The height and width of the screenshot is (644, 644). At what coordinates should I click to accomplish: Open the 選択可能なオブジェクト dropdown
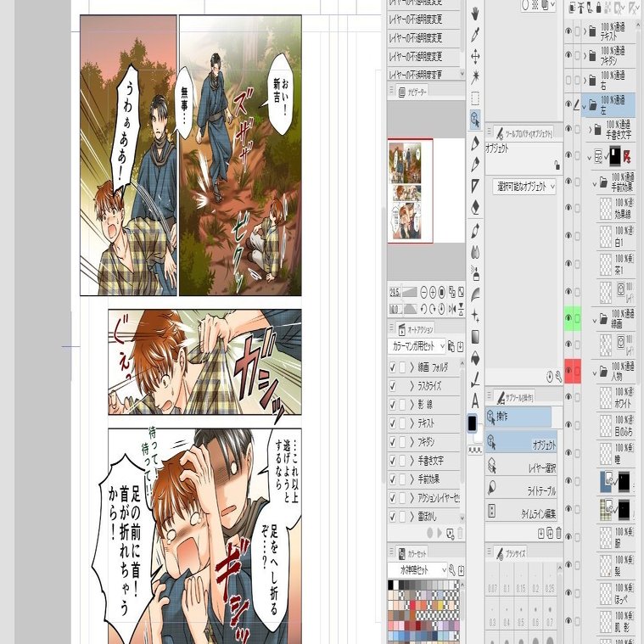tap(524, 187)
